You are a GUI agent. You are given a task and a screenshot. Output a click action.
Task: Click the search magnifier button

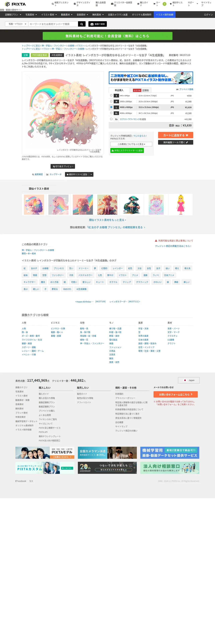[x=82, y=24]
